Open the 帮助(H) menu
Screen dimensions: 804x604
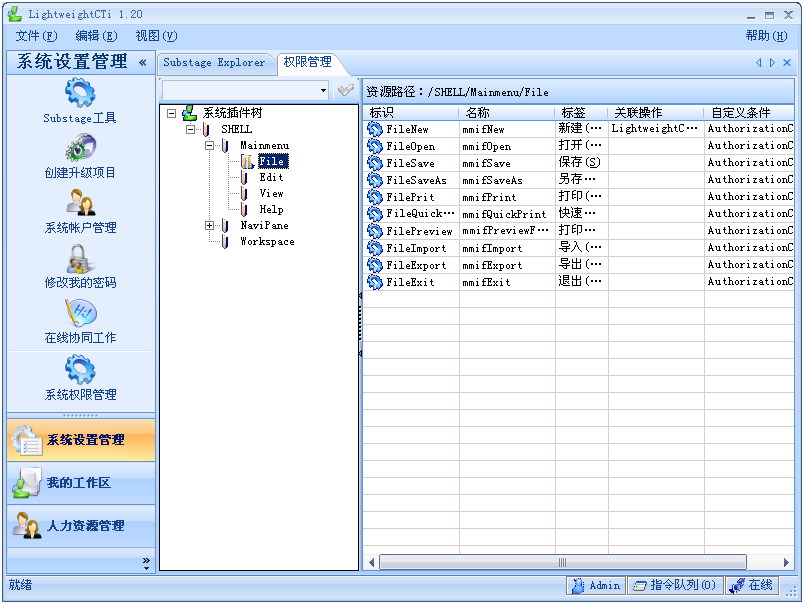tap(766, 36)
